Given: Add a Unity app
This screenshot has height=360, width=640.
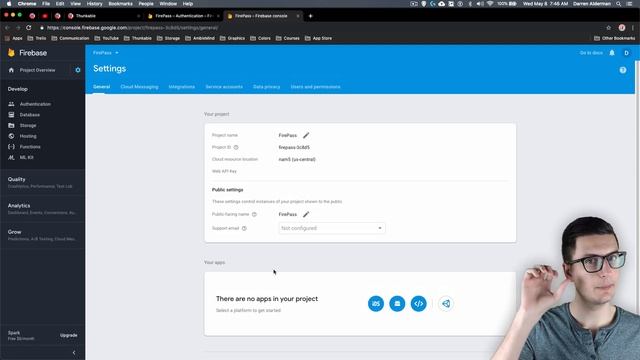Looking at the screenshot, I should pos(446,304).
